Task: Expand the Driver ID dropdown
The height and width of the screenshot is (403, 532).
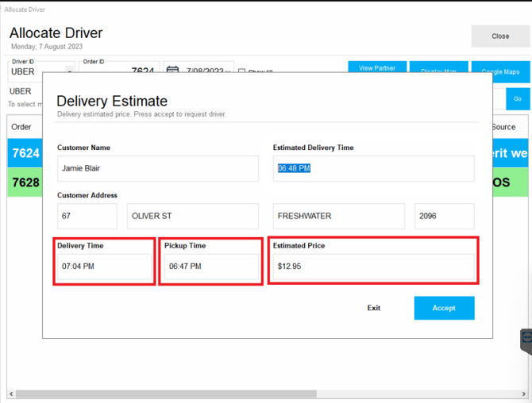Action: 70,71
